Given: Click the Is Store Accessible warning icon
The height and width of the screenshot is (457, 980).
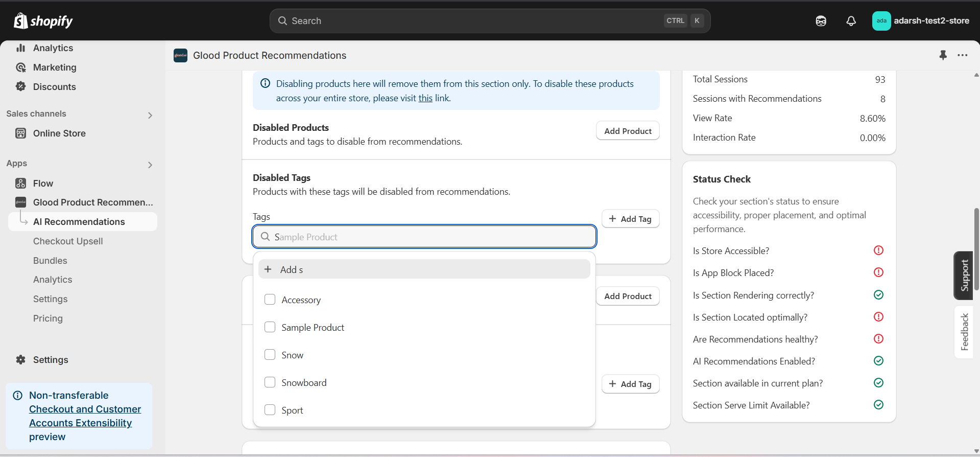Looking at the screenshot, I should point(878,250).
